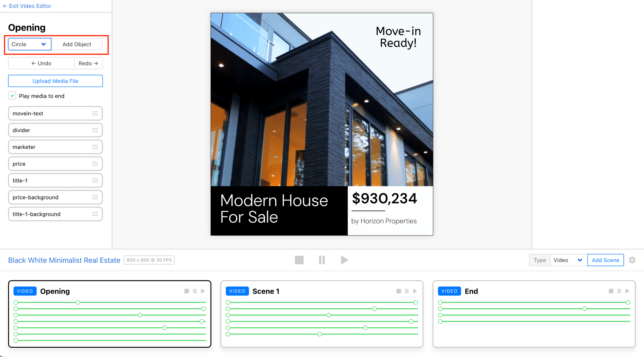Click drag handle icon of title-1

[x=95, y=180]
